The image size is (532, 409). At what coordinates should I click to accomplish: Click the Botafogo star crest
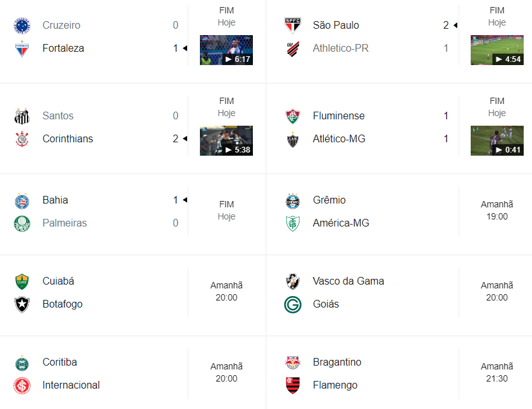(22, 304)
